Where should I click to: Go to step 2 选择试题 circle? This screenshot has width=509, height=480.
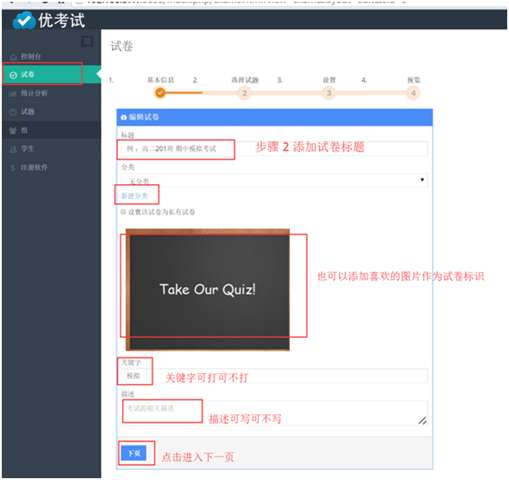click(x=244, y=93)
